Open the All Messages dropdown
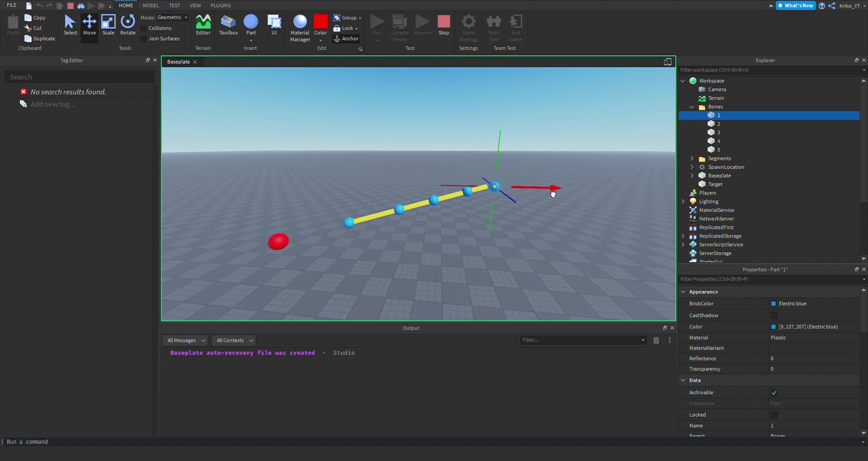 click(186, 340)
